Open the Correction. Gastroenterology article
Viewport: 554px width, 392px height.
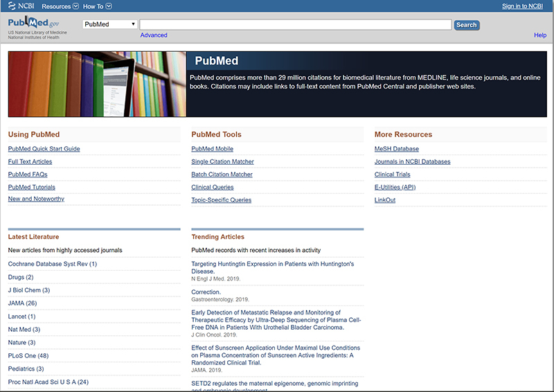click(x=206, y=292)
